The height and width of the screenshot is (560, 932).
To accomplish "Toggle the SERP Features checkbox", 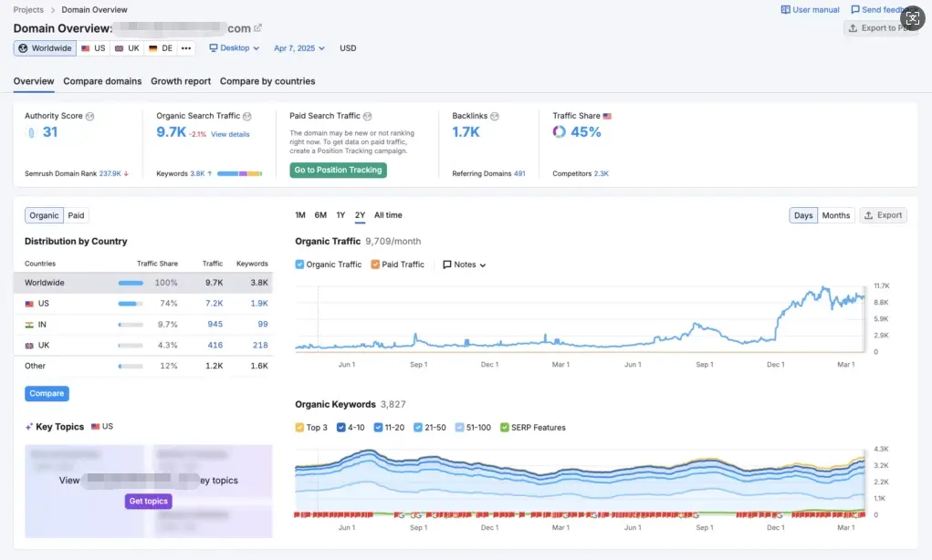I will click(504, 428).
